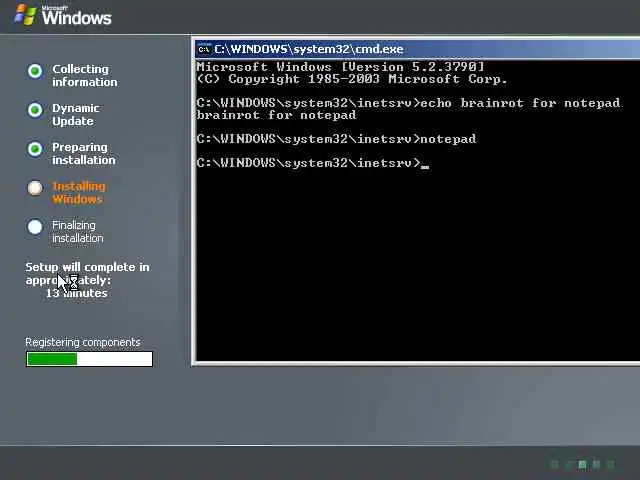Click the 'Dynamic Update' step label
This screenshot has height=480, width=640.
point(76,115)
